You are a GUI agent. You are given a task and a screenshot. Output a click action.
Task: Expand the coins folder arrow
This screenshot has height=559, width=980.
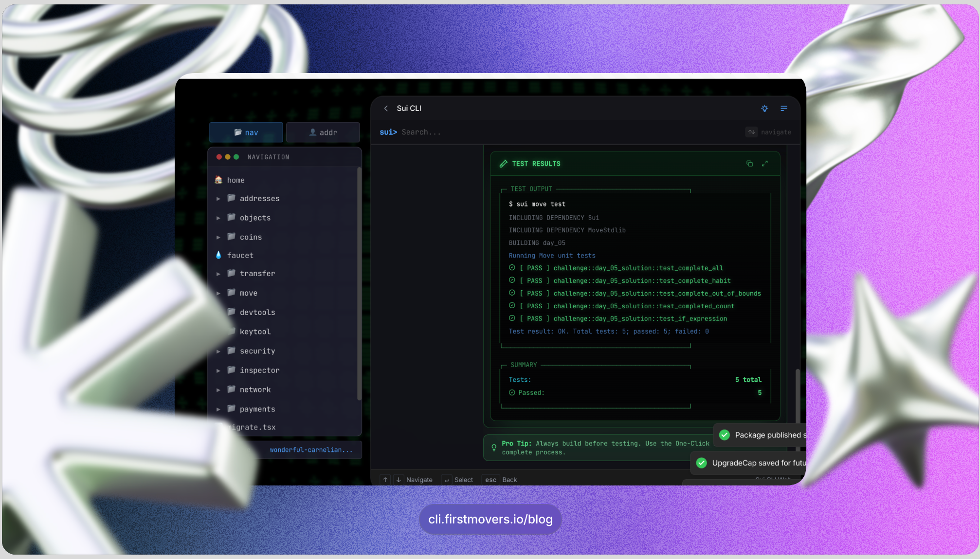(x=218, y=237)
